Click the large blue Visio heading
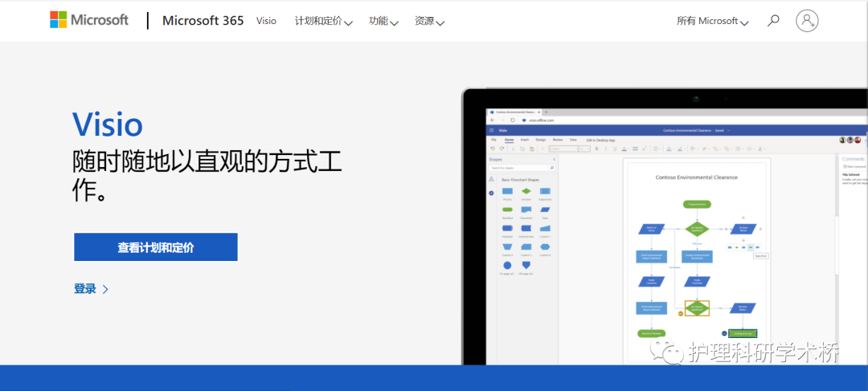 tap(108, 124)
